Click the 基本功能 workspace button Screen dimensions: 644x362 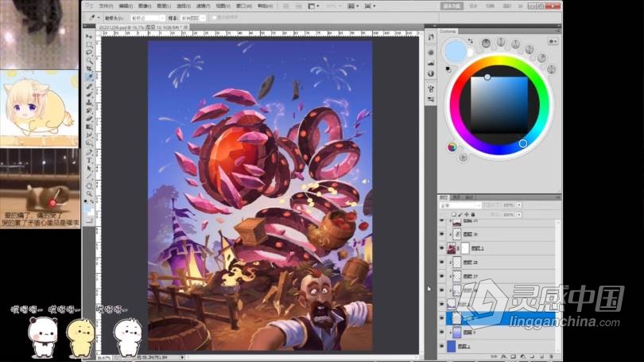(452, 6)
